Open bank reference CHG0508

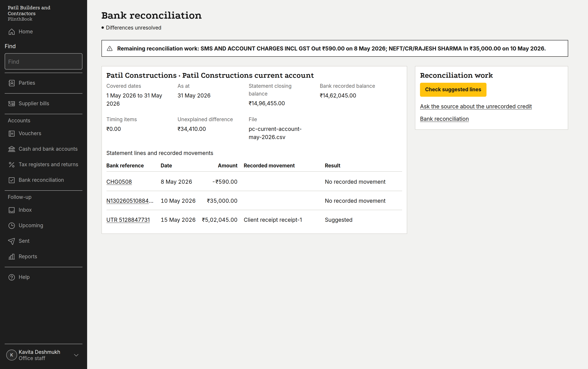tap(119, 182)
